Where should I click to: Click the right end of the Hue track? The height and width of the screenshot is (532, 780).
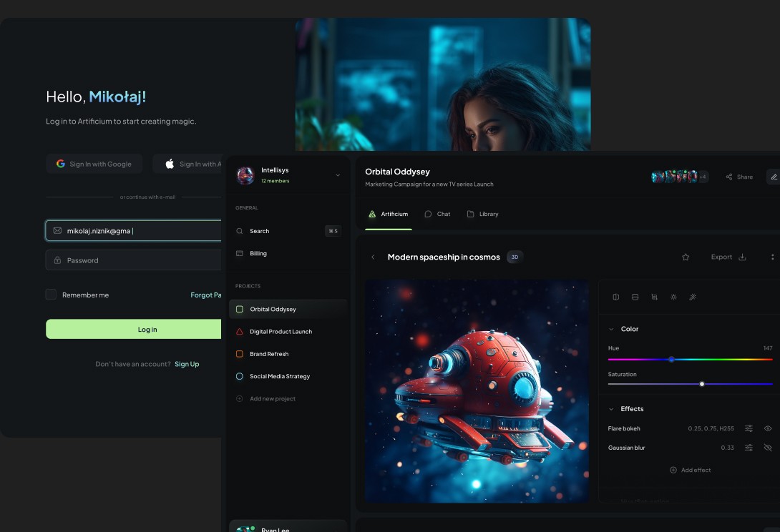(771, 359)
